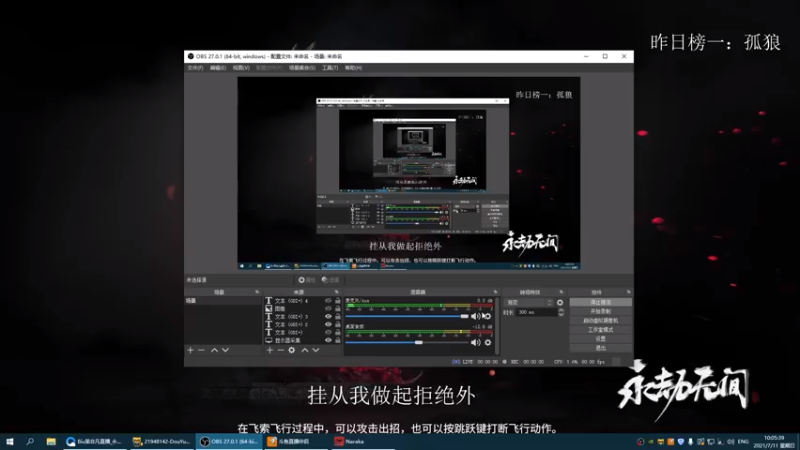Open the 工具(T) menu
The image size is (800, 450).
[x=330, y=68]
